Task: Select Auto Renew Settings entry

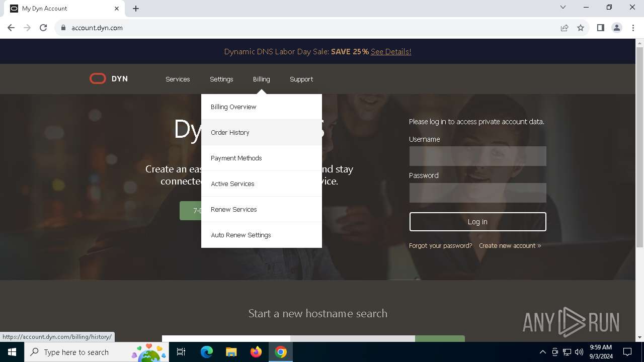Action: tap(262, 235)
